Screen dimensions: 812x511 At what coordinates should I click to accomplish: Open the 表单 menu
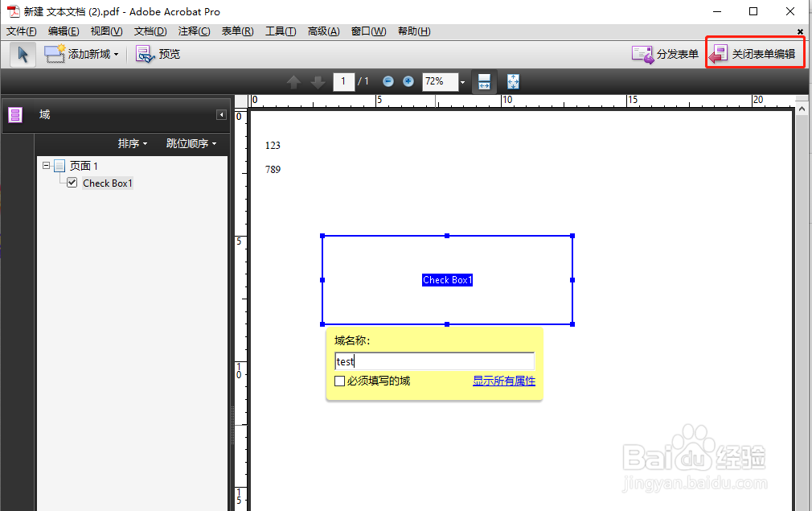click(x=236, y=31)
